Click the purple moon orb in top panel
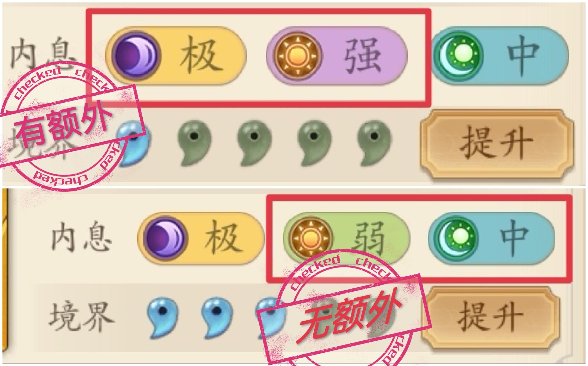 pos(136,56)
